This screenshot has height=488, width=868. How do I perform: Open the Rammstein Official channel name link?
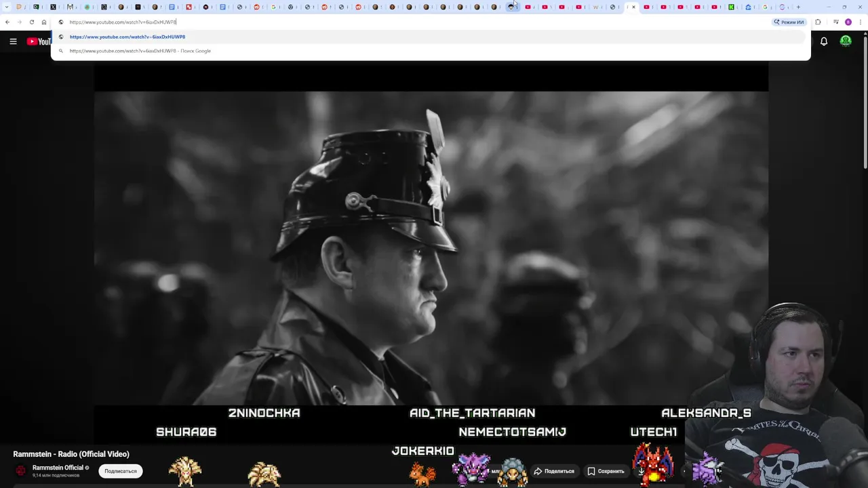click(58, 468)
